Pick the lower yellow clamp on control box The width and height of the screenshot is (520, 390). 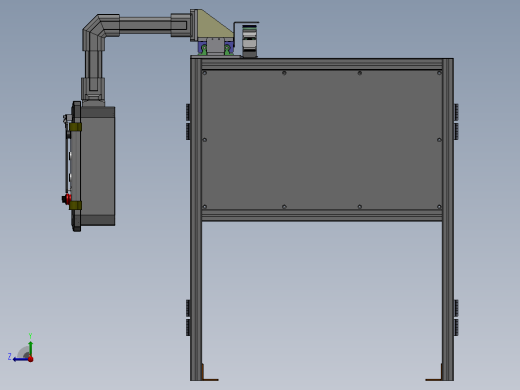(x=76, y=205)
